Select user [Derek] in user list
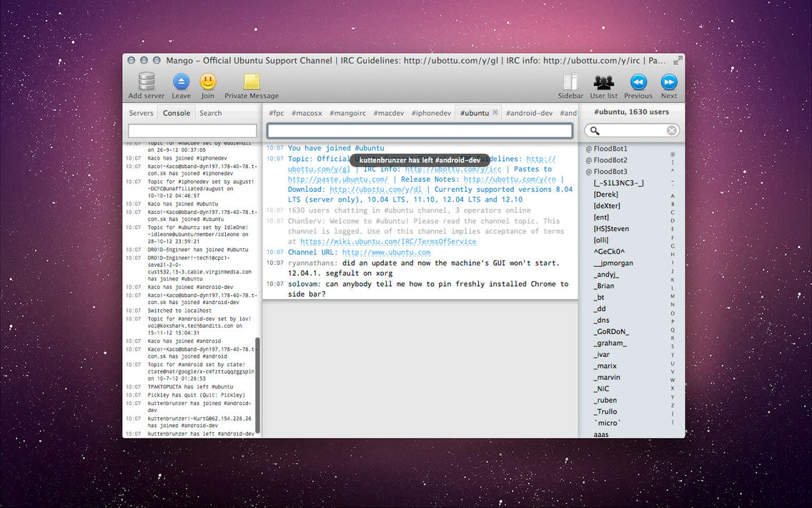The height and width of the screenshot is (508, 812). click(606, 195)
